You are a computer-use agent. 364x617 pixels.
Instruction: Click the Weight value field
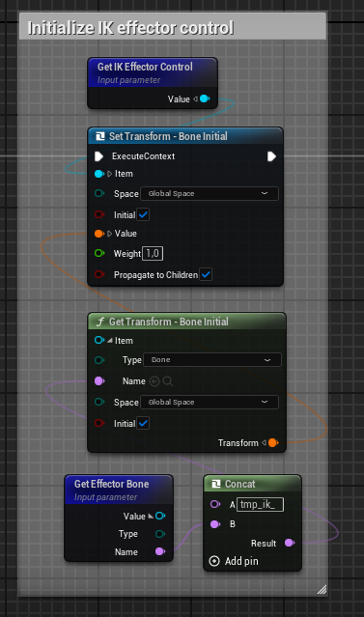pos(153,253)
